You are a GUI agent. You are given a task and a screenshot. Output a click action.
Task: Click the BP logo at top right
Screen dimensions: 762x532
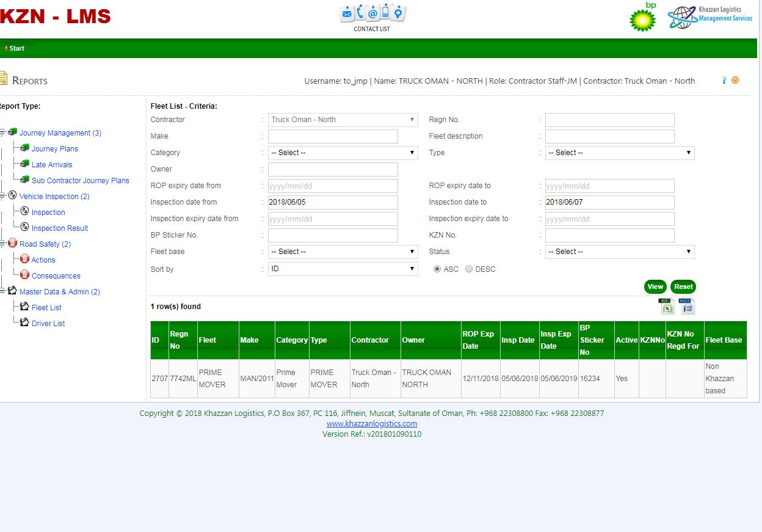point(643,18)
